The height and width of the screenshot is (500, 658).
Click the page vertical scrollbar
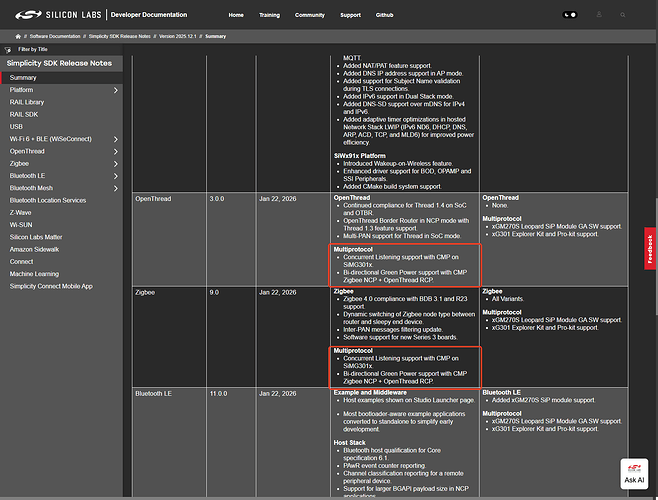pos(655,256)
